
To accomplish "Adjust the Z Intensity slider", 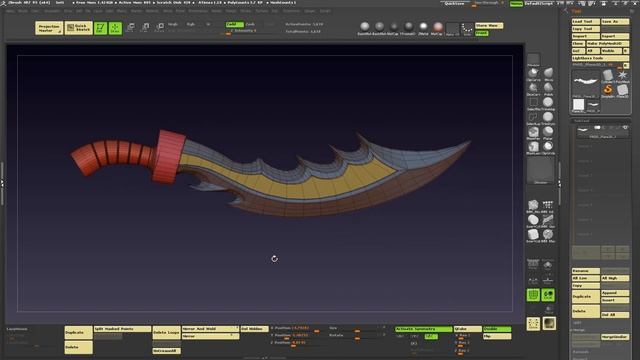I will [243, 31].
